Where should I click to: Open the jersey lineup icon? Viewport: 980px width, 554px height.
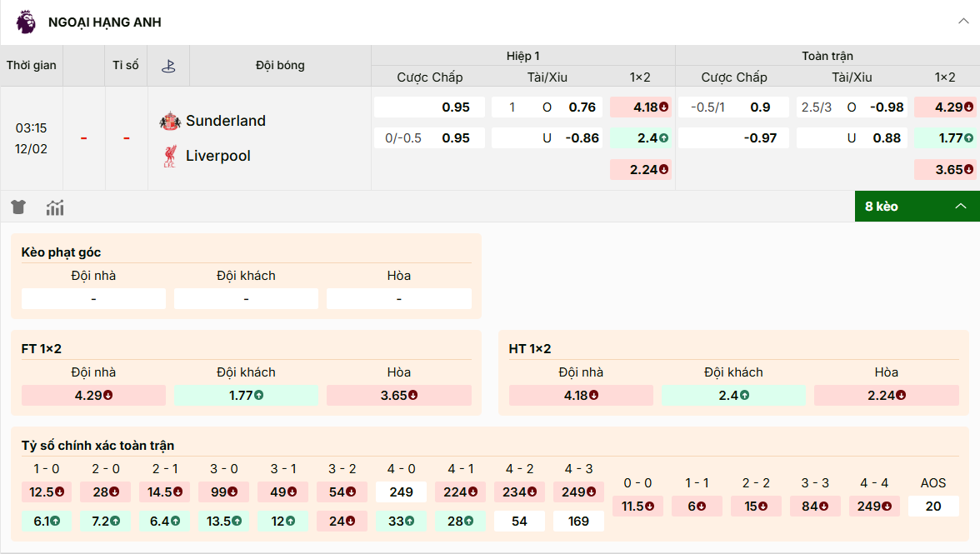(18, 207)
